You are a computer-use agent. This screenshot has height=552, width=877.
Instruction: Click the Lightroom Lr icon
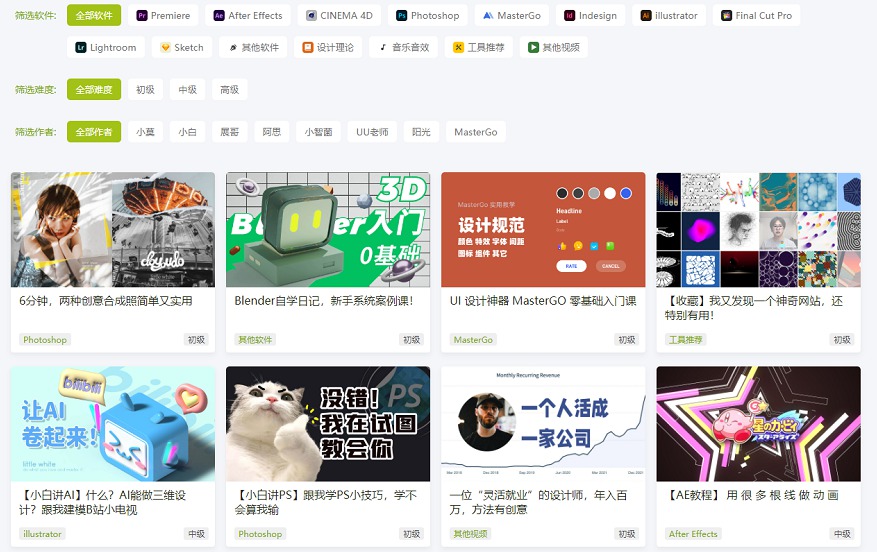pyautogui.click(x=81, y=48)
